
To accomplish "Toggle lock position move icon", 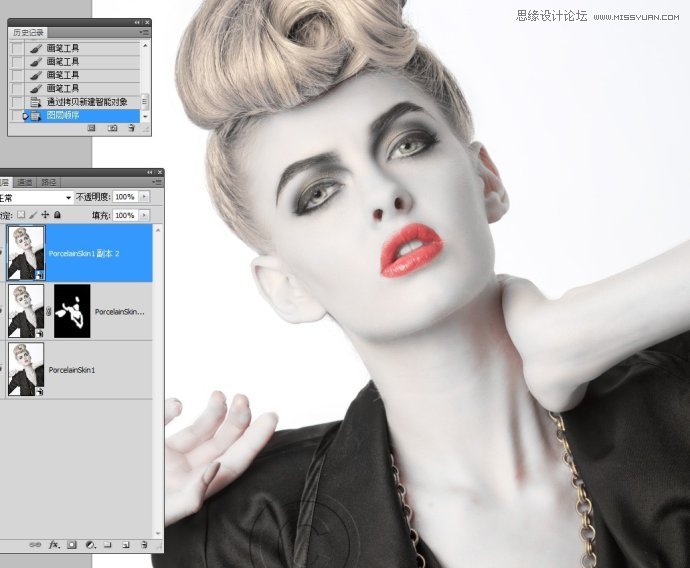I will tap(44, 215).
